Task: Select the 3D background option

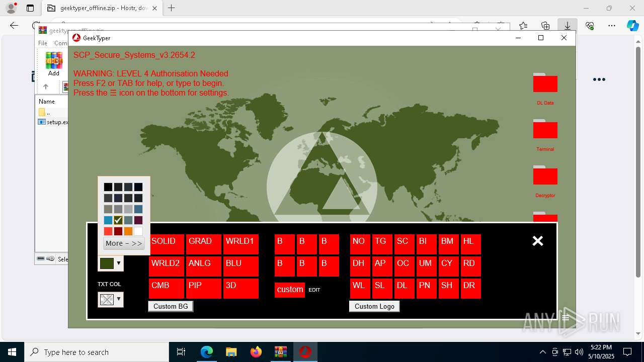Action: [241, 288]
